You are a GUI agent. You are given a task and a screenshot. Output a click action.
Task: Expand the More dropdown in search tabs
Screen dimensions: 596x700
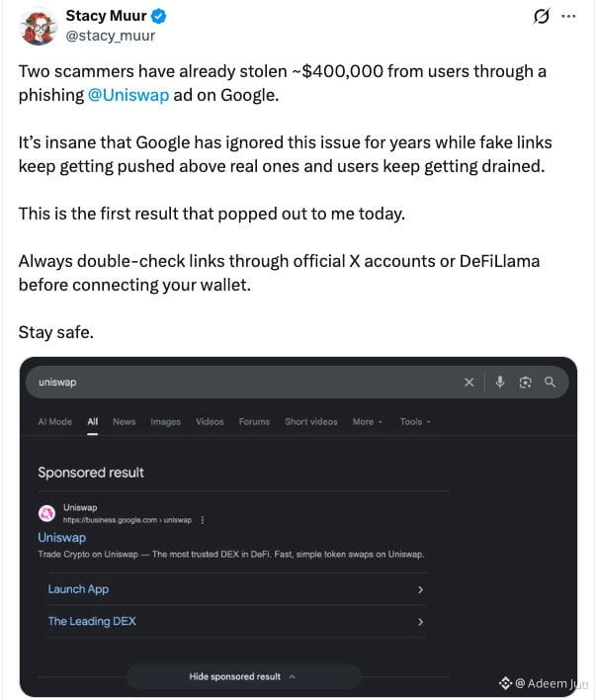point(367,422)
